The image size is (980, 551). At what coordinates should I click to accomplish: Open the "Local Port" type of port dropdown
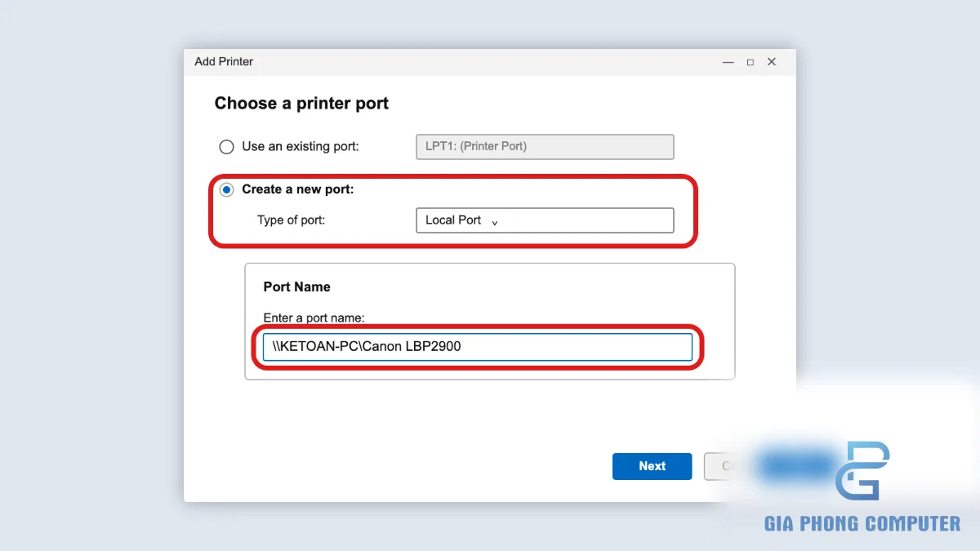(545, 220)
